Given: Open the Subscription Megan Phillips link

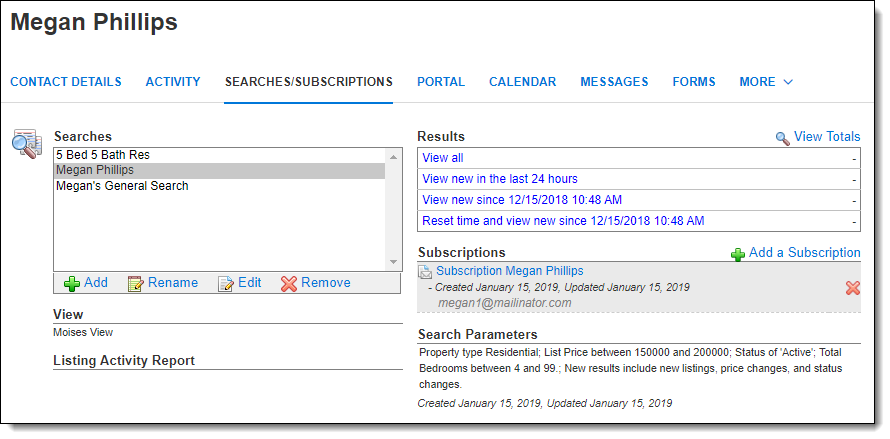Looking at the screenshot, I should point(510,271).
